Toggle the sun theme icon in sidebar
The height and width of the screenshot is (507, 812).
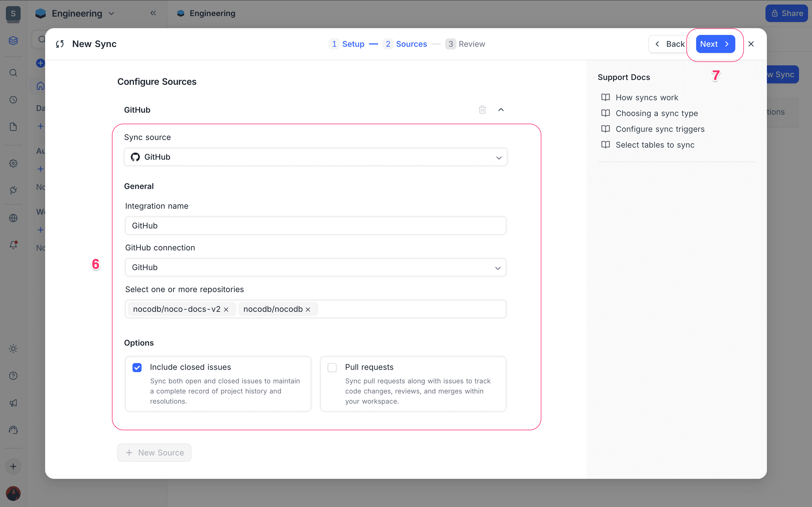click(13, 349)
